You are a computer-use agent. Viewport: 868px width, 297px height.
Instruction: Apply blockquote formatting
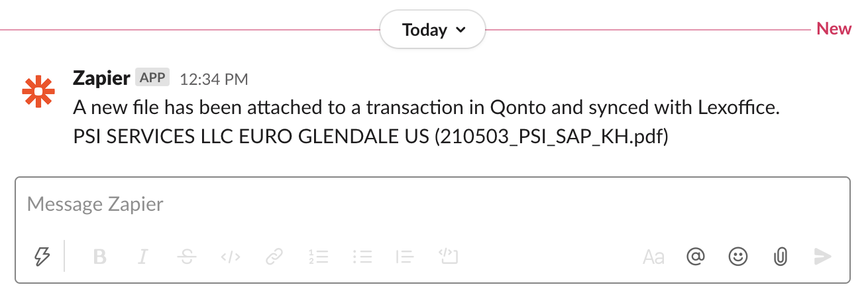tap(404, 257)
